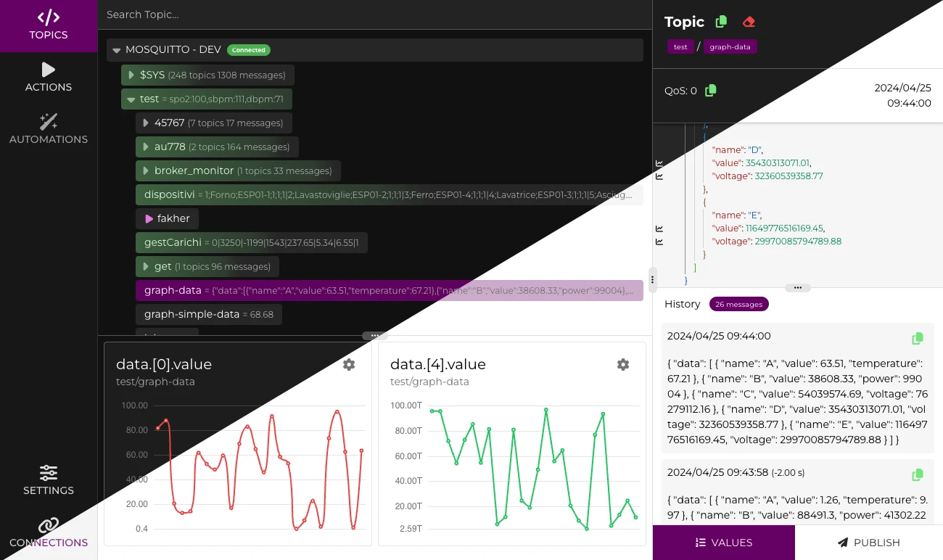Screen dimensions: 943x560
Task: Click the red eraser clear-topic icon
Action: (x=749, y=22)
